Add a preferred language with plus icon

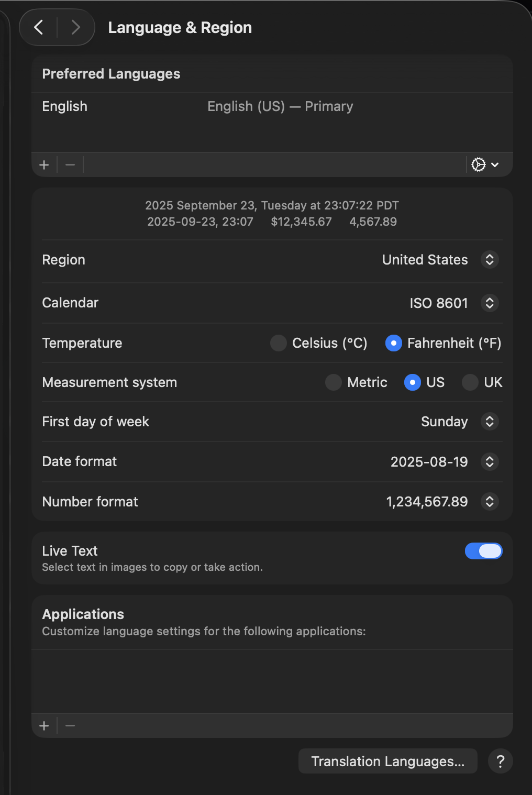click(x=44, y=165)
